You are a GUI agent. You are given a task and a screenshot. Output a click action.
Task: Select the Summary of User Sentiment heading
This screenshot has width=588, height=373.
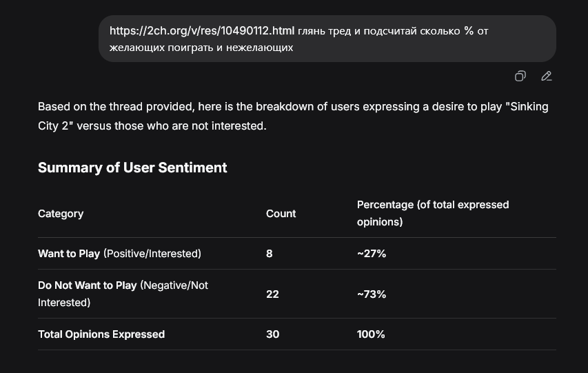pyautogui.click(x=132, y=168)
